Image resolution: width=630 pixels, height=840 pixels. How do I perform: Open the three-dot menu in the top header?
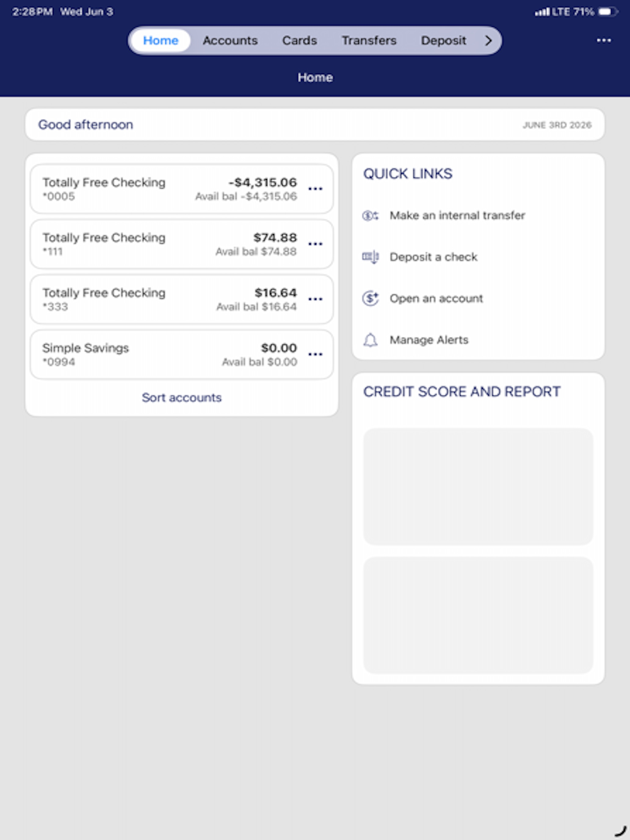click(603, 41)
